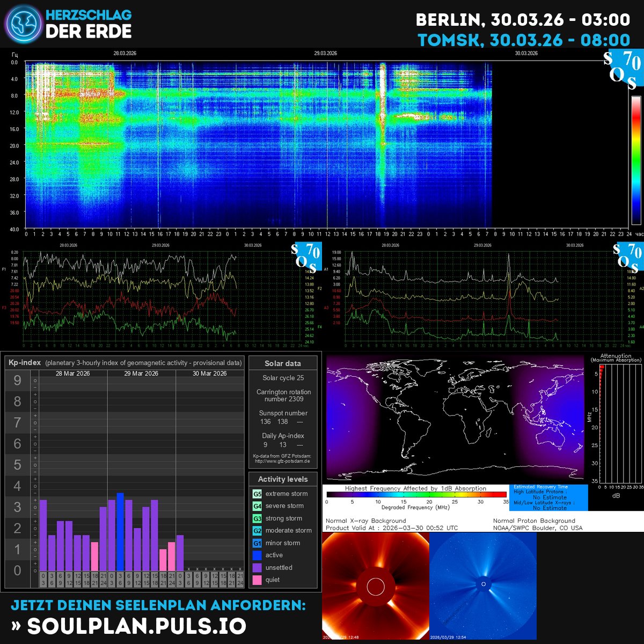This screenshot has height=644, width=644.
Task: Click the glowing globe logo icon
Action: [x=23, y=24]
